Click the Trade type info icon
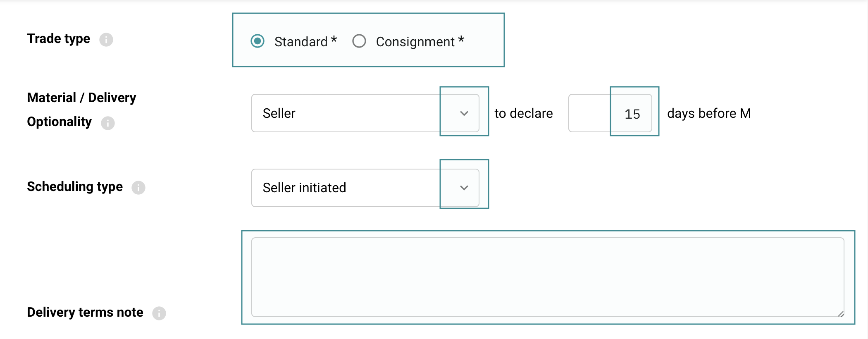Screen dimensions: 868x339 click(106, 40)
